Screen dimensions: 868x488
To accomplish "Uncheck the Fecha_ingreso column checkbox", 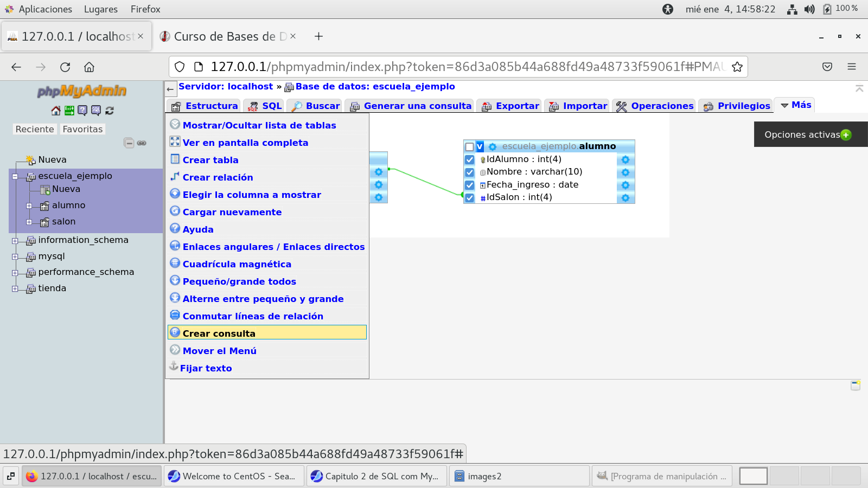I will [470, 185].
